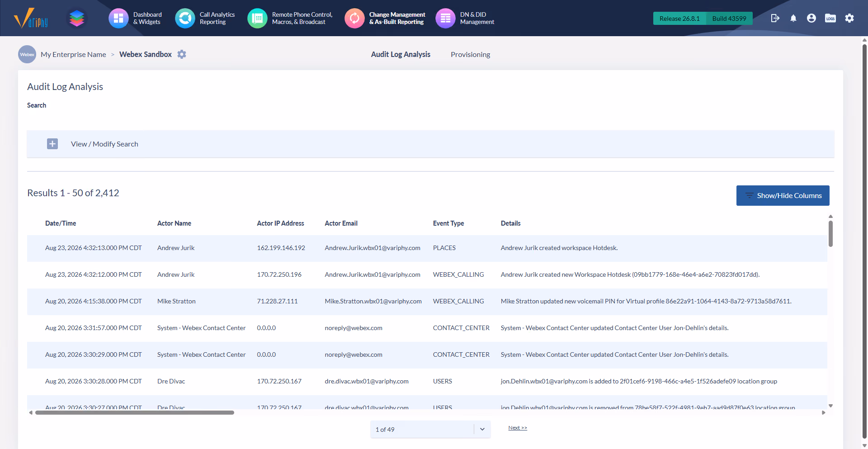Go to Next >> page link
The height and width of the screenshot is (449, 868).
point(518,428)
